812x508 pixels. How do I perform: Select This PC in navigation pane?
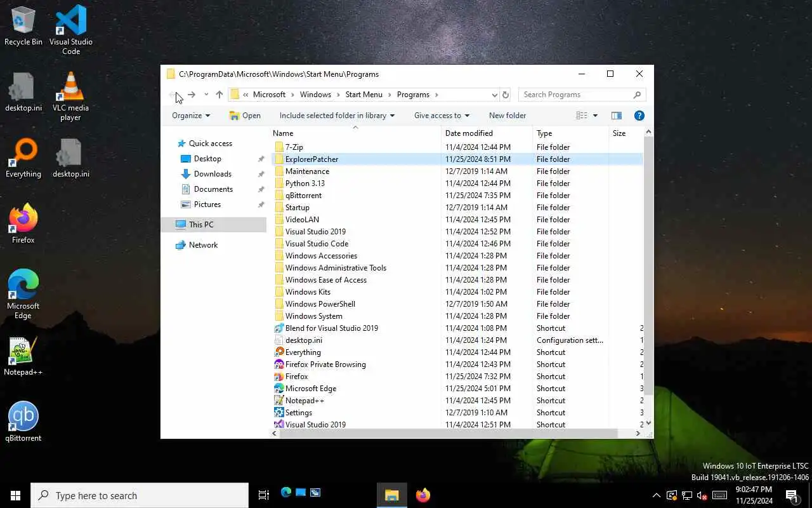[x=201, y=225]
